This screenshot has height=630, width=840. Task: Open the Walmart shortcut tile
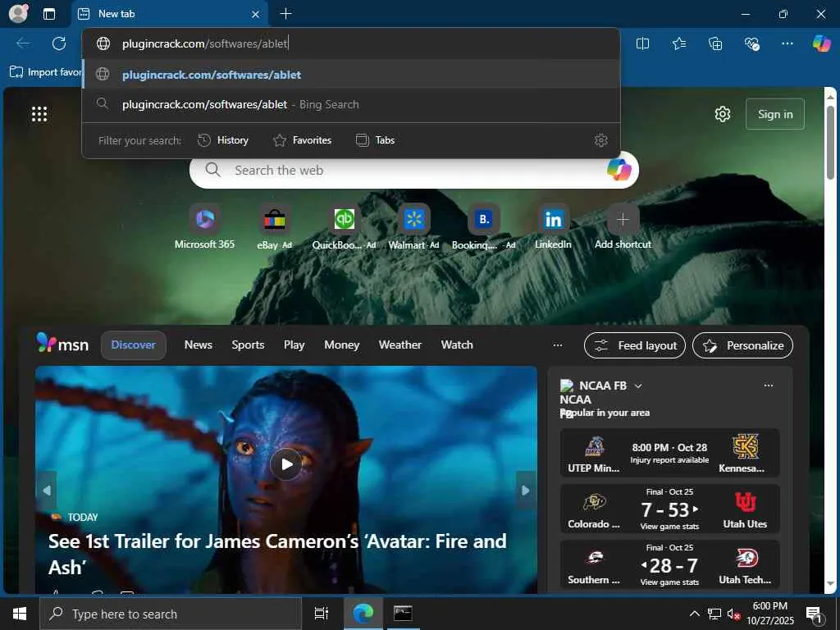coord(413,227)
